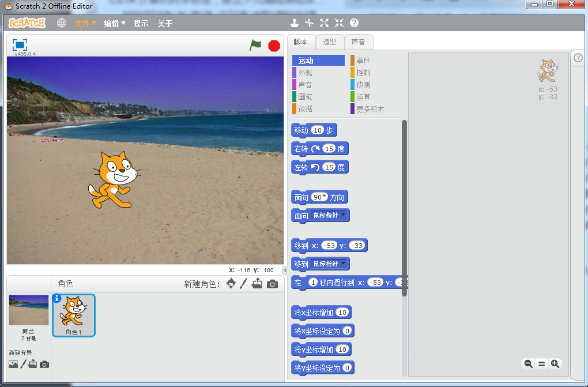
Task: Open the 文件 menu
Action: pos(85,23)
